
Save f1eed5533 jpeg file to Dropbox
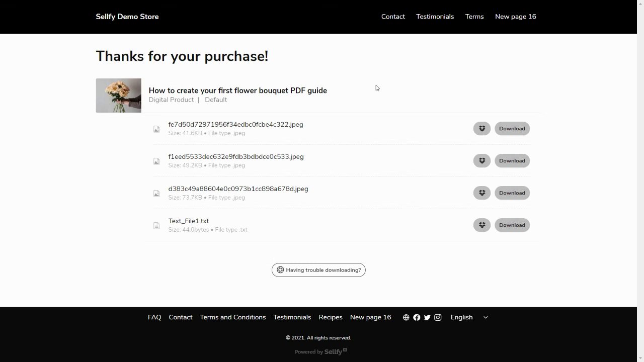(481, 161)
